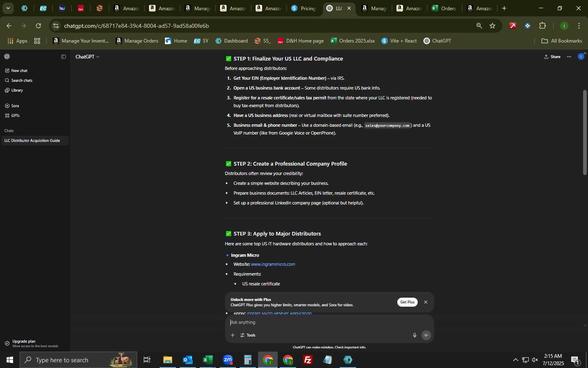Viewport: 588px width, 368px height.
Task: Click the plus attach icon in composer
Action: pyautogui.click(x=232, y=335)
